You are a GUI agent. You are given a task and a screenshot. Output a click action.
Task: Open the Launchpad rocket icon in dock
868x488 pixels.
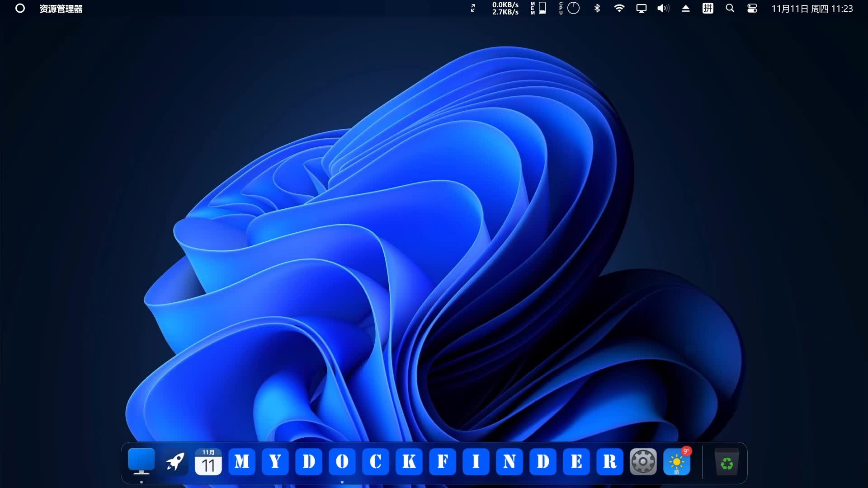pyautogui.click(x=175, y=462)
